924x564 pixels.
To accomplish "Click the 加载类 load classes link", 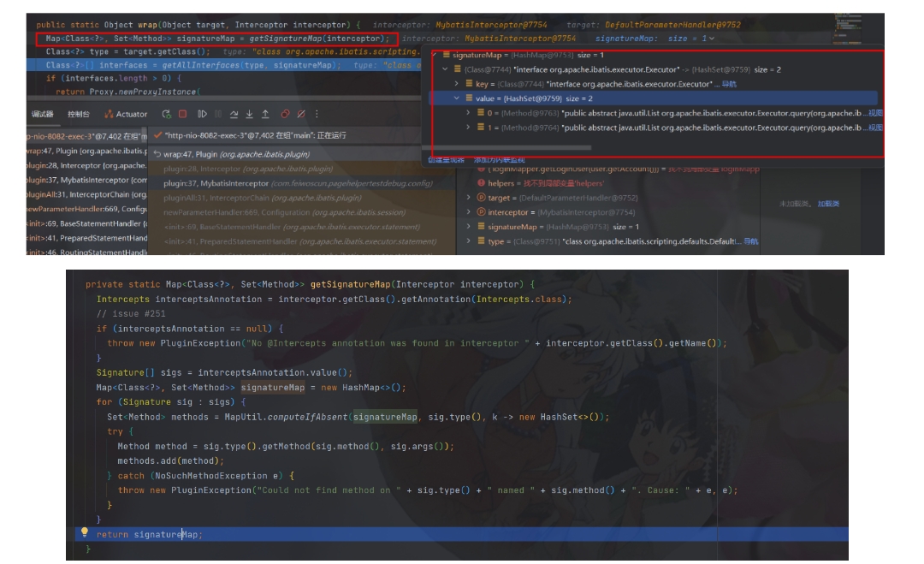I will tap(828, 204).
